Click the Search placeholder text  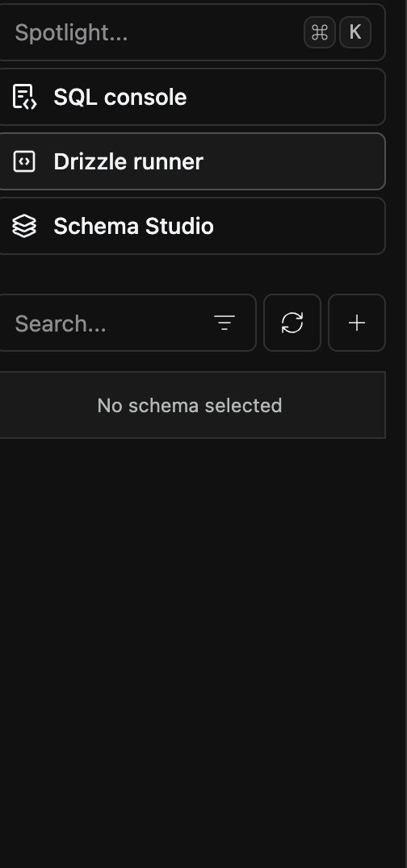61,323
